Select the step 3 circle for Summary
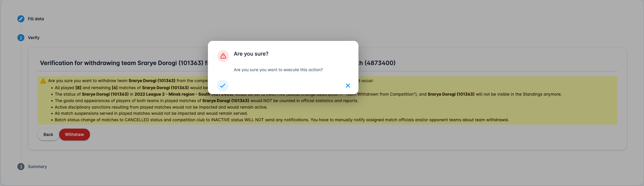The height and width of the screenshot is (186, 644). tap(21, 167)
